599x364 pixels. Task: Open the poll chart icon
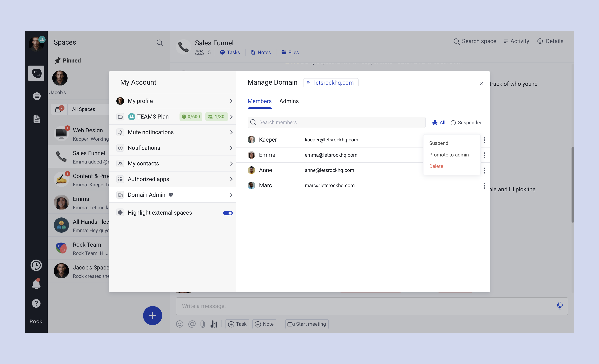pos(213,324)
